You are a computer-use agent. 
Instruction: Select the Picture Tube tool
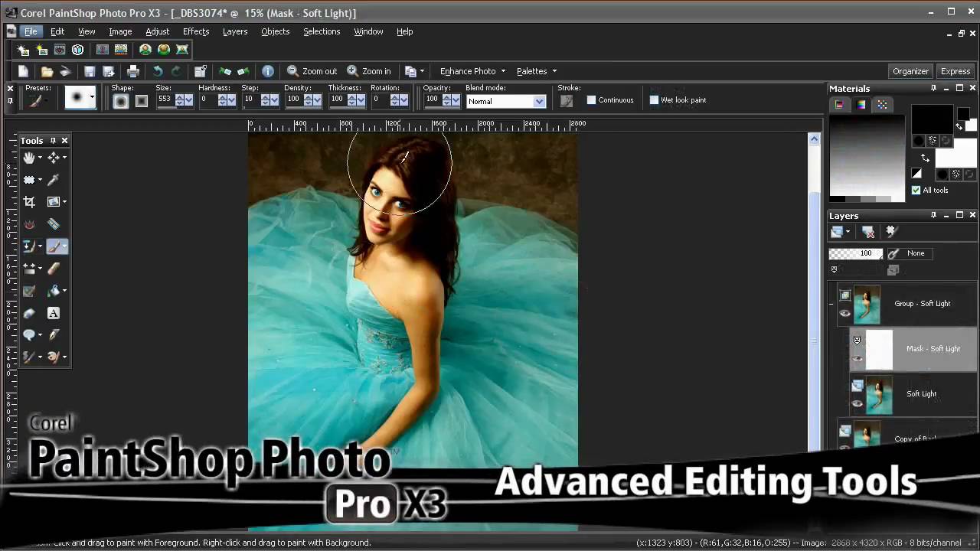point(29,313)
